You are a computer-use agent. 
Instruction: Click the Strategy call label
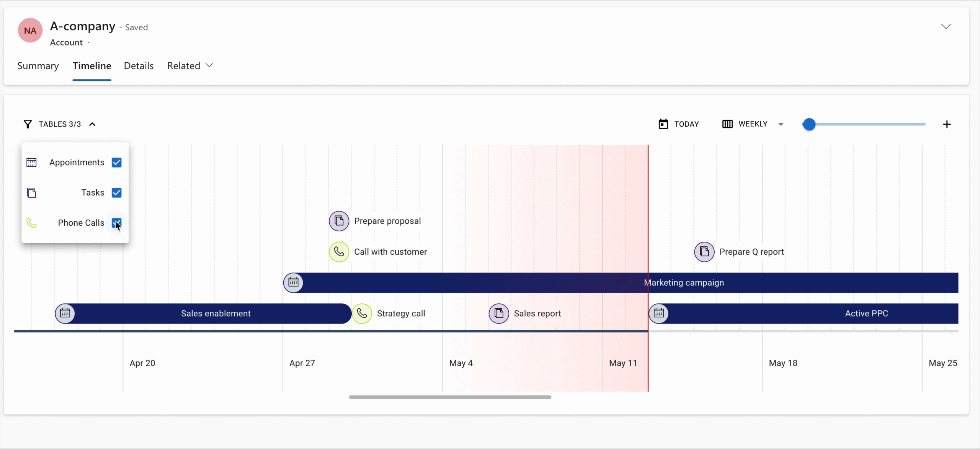(x=401, y=313)
